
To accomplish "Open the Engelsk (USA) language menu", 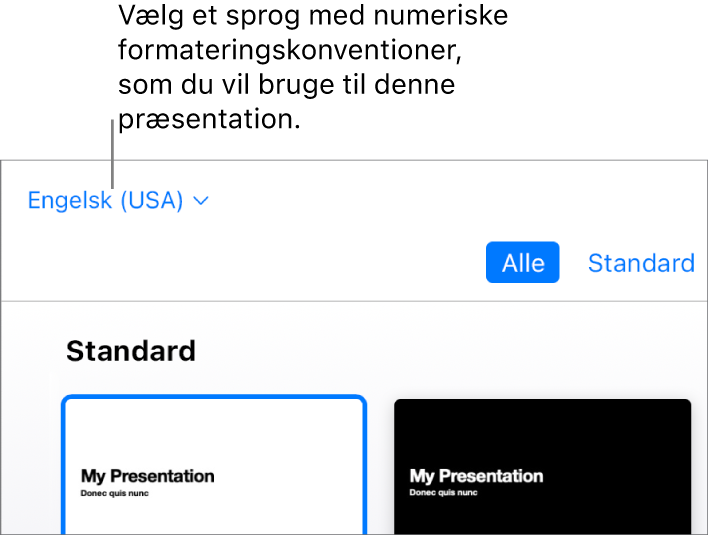I will pos(118,201).
